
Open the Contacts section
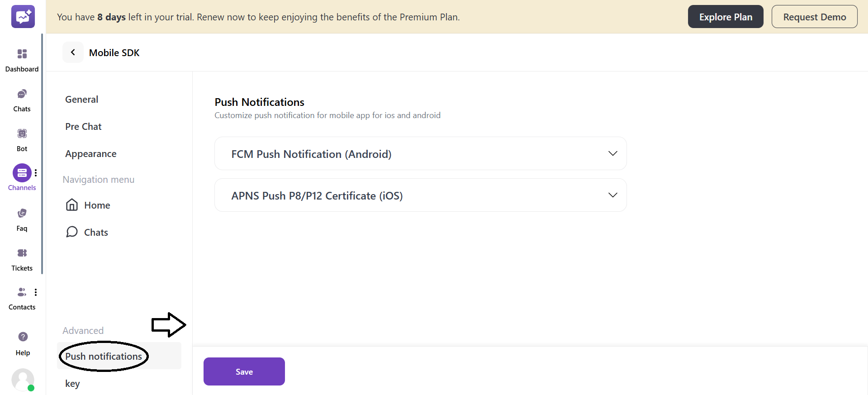coord(22,298)
